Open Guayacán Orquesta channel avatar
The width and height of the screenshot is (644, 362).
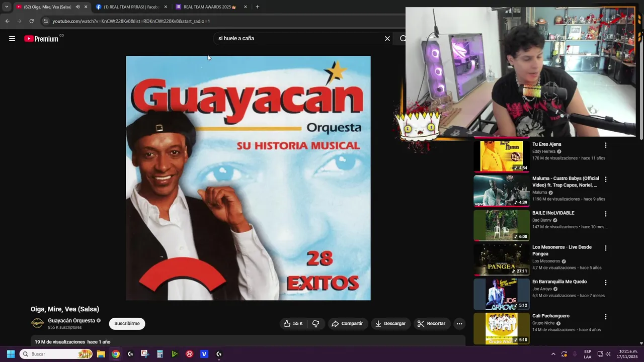point(38,323)
